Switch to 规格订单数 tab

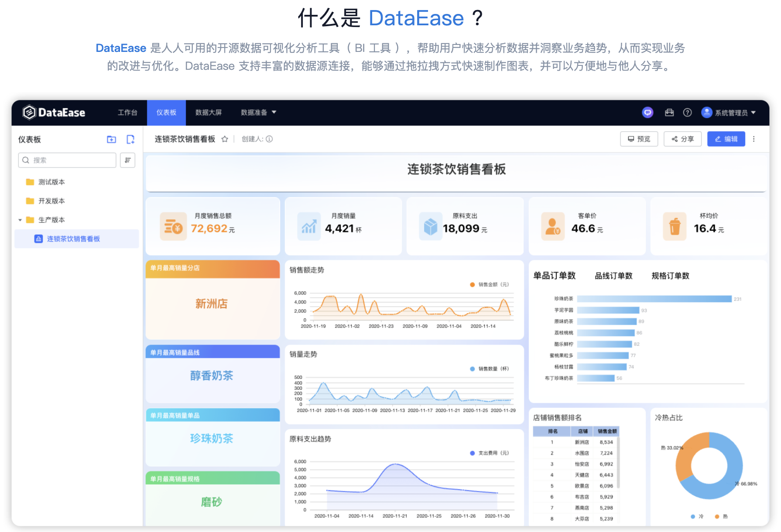tap(670, 276)
